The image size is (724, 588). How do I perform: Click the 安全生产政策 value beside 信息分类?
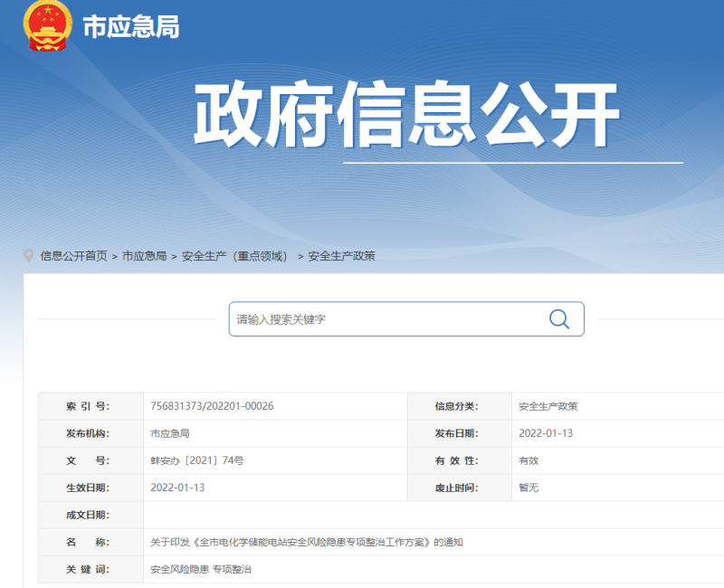548,406
